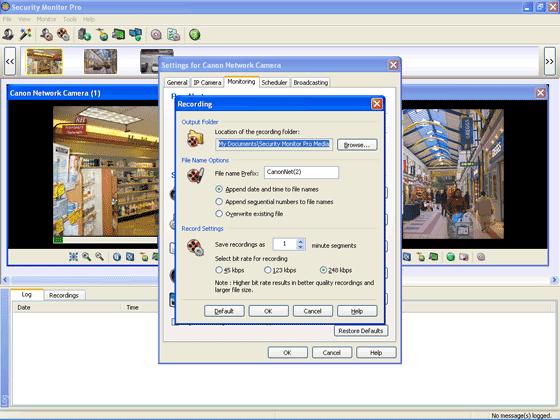
Task: Click the camera with film reel toolbar icon
Action: pos(46,35)
